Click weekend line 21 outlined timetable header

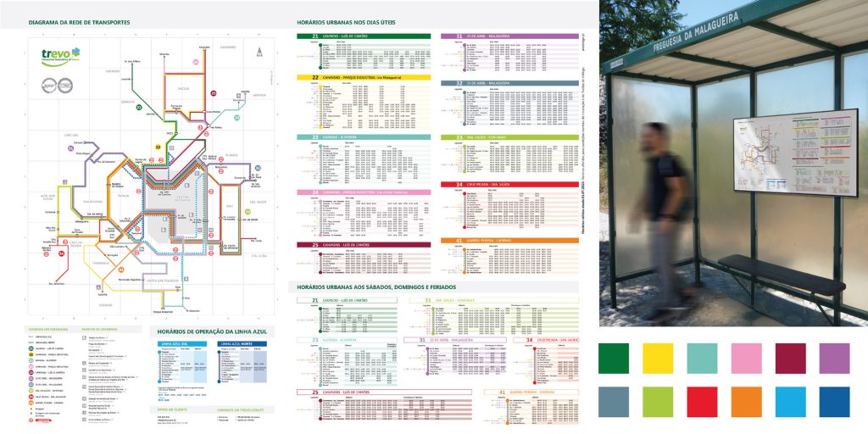click(347, 301)
